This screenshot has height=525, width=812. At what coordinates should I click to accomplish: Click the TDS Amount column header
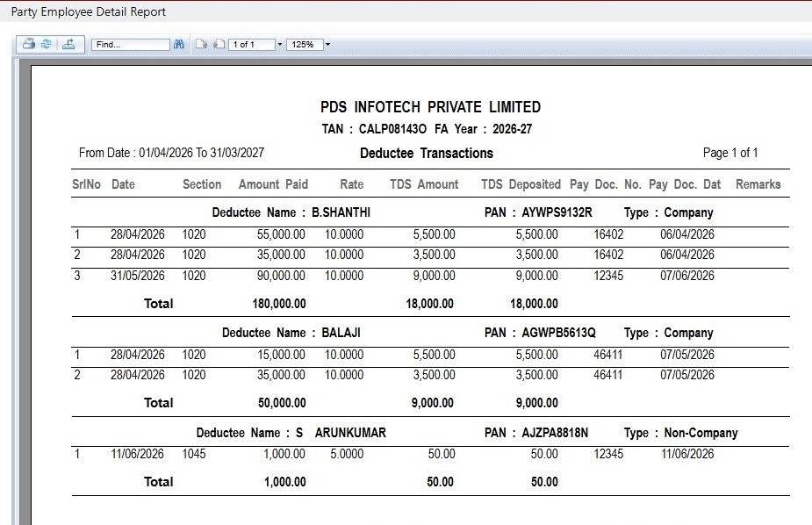pos(424,184)
